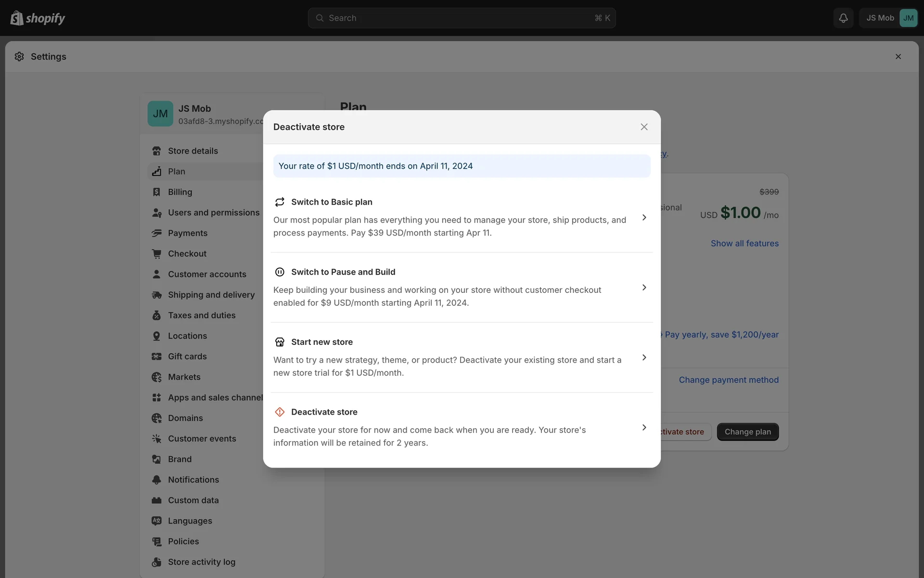Click the Markets globe icon
Screen dimensions: 924x578
tap(156, 377)
